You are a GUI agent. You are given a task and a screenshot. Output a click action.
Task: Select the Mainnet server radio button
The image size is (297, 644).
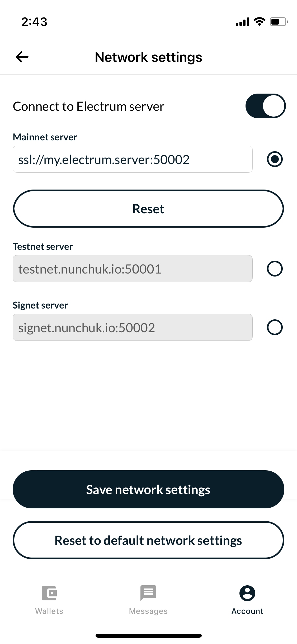tap(275, 159)
